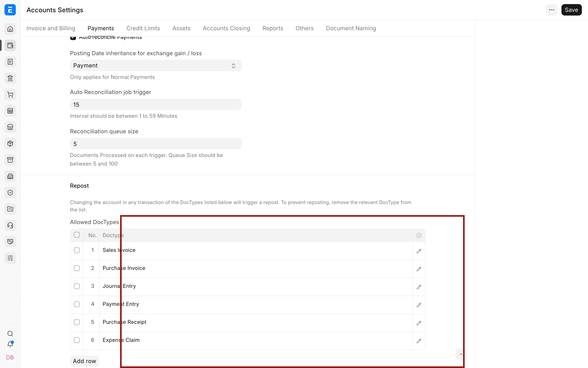The width and height of the screenshot is (588, 368).
Task: Check the Sales Invoice row checkbox
Action: click(x=77, y=250)
